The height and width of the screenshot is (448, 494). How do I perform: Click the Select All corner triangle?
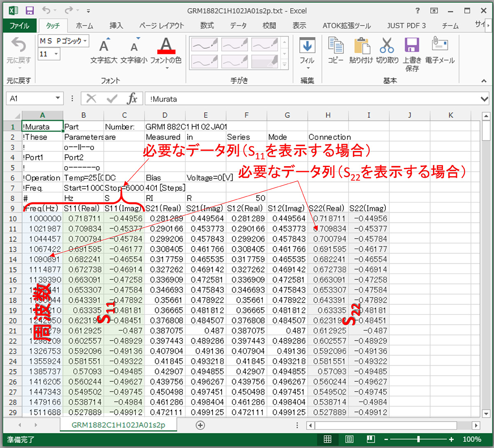17,116
